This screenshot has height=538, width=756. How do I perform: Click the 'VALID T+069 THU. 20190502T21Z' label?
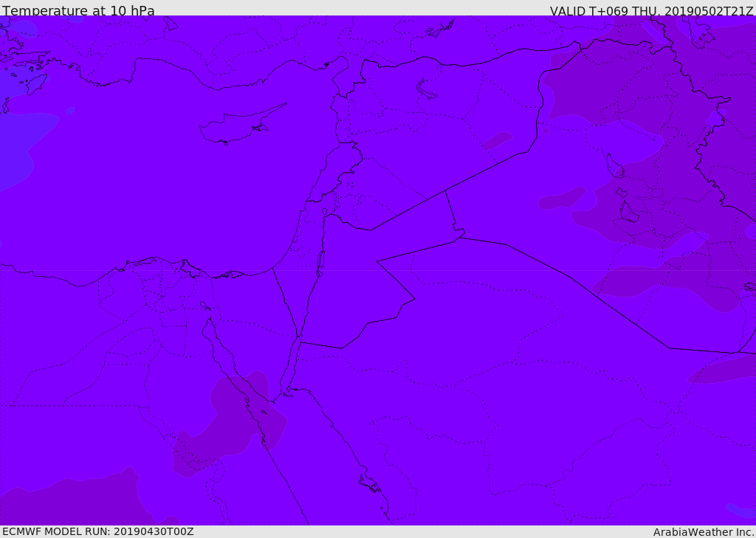click(651, 10)
